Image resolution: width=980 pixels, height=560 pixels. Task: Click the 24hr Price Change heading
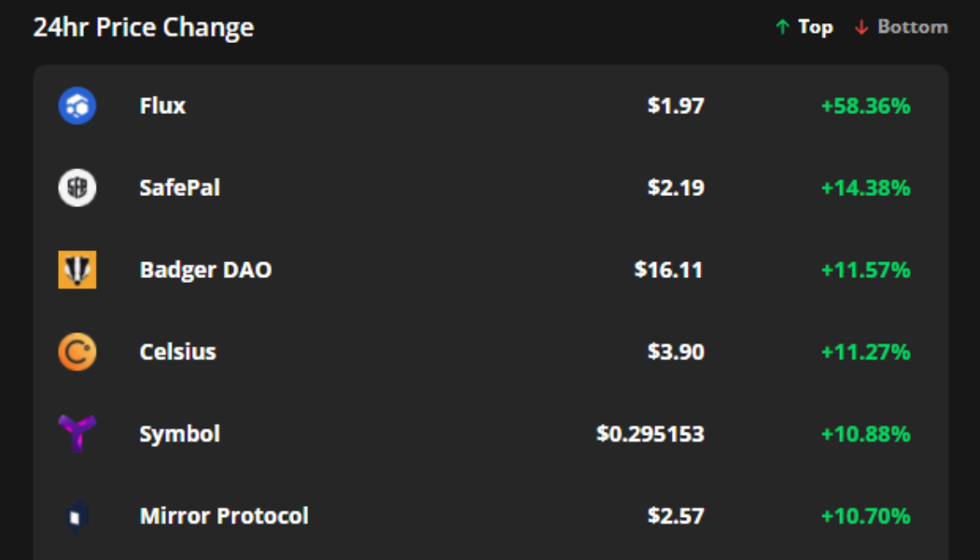(144, 27)
